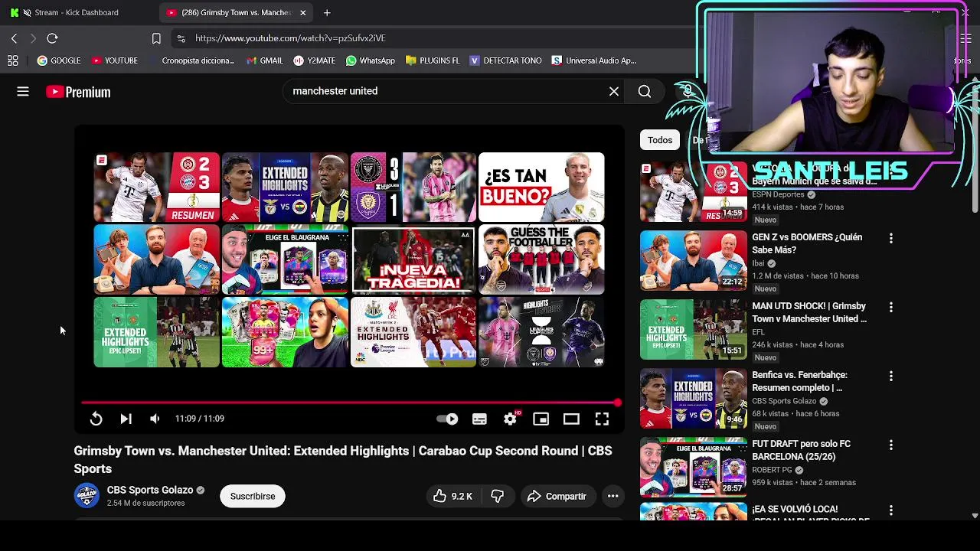Play MAN UTD SHOCK Grimsby title link

pyautogui.click(x=810, y=312)
